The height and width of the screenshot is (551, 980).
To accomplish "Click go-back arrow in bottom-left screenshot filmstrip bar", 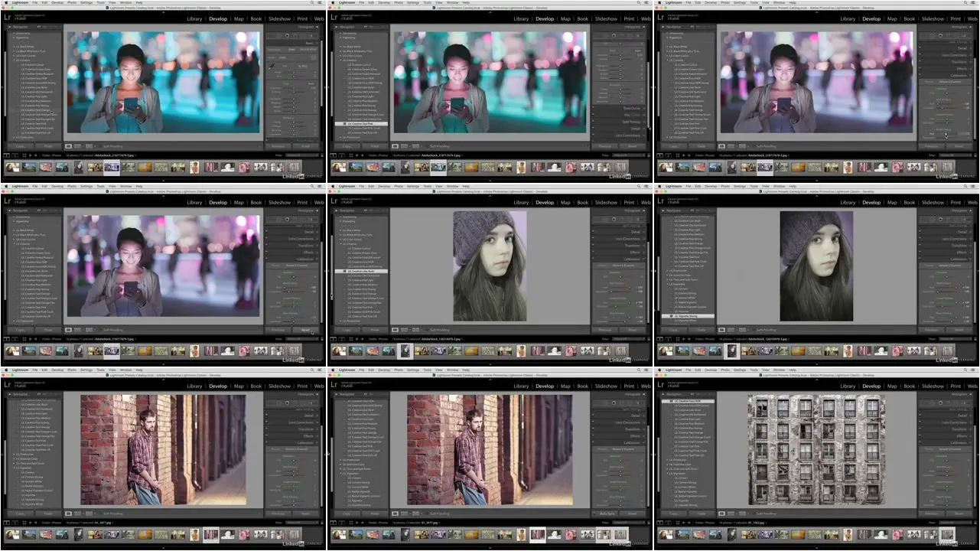I will (x=31, y=523).
